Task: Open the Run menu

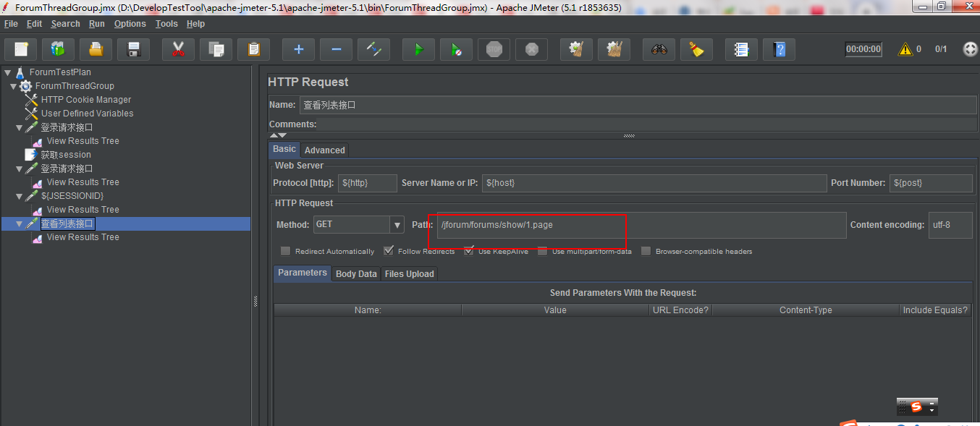Action: (97, 24)
